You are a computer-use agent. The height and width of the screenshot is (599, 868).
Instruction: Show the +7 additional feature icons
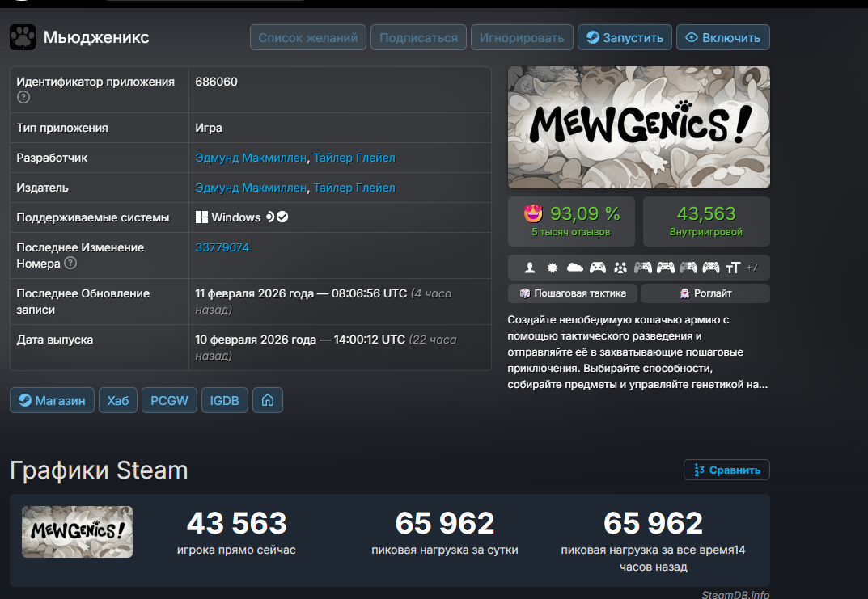point(752,268)
